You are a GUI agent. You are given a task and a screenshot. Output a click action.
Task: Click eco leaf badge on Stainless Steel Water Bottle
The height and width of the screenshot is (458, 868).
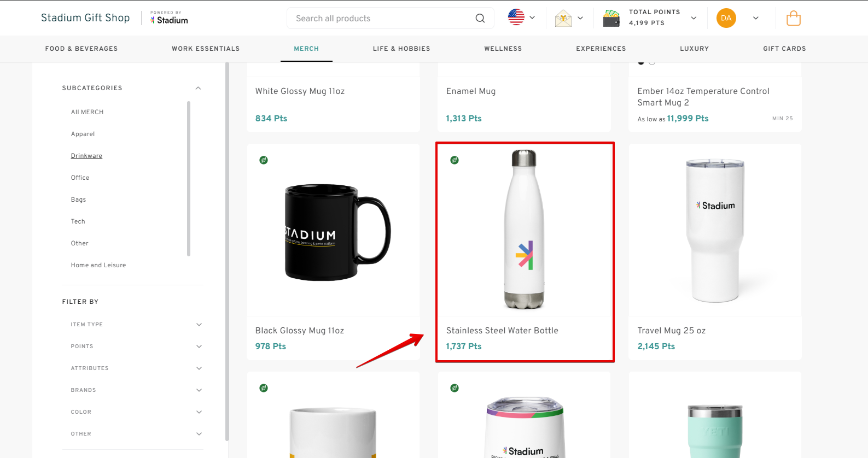click(x=455, y=160)
